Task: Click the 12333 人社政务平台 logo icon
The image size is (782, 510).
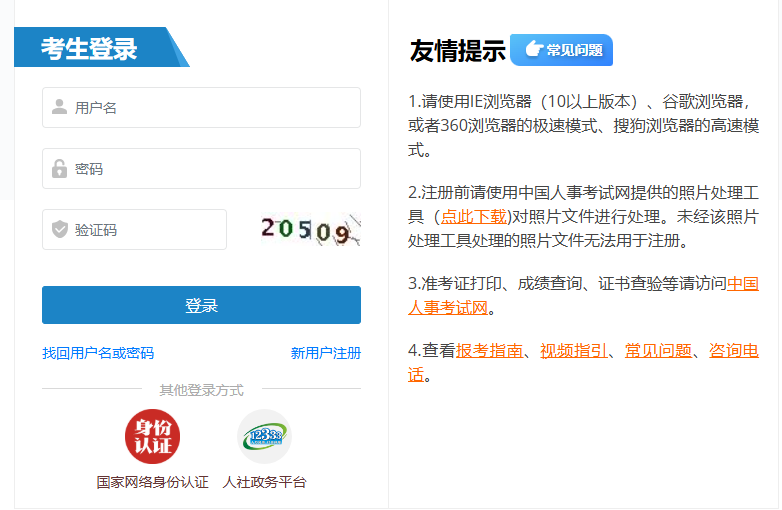Action: pyautogui.click(x=264, y=437)
